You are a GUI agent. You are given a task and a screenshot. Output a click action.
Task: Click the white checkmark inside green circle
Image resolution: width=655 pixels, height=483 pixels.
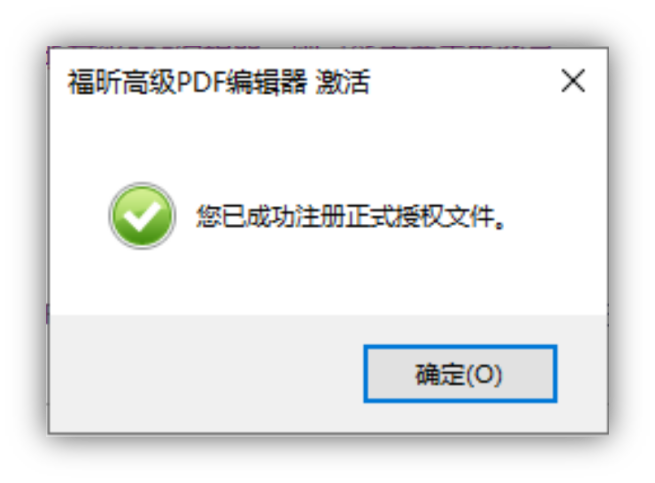tap(142, 216)
